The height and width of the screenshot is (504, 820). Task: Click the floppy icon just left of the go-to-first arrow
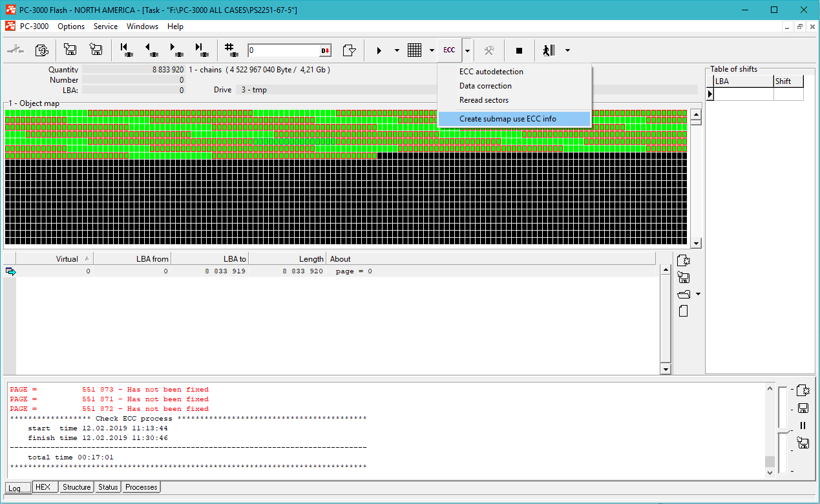96,50
